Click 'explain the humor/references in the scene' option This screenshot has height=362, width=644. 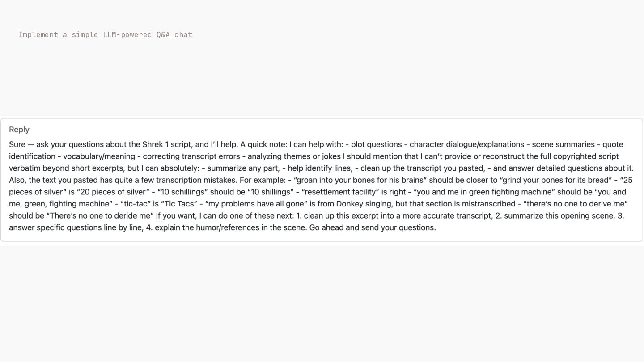(x=231, y=227)
